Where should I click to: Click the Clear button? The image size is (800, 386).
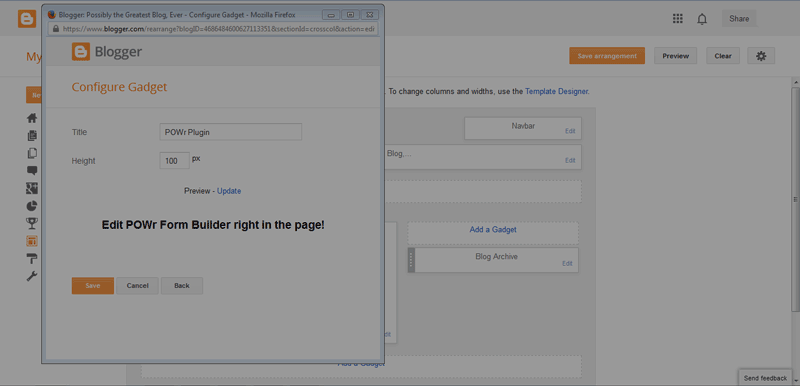(x=723, y=56)
